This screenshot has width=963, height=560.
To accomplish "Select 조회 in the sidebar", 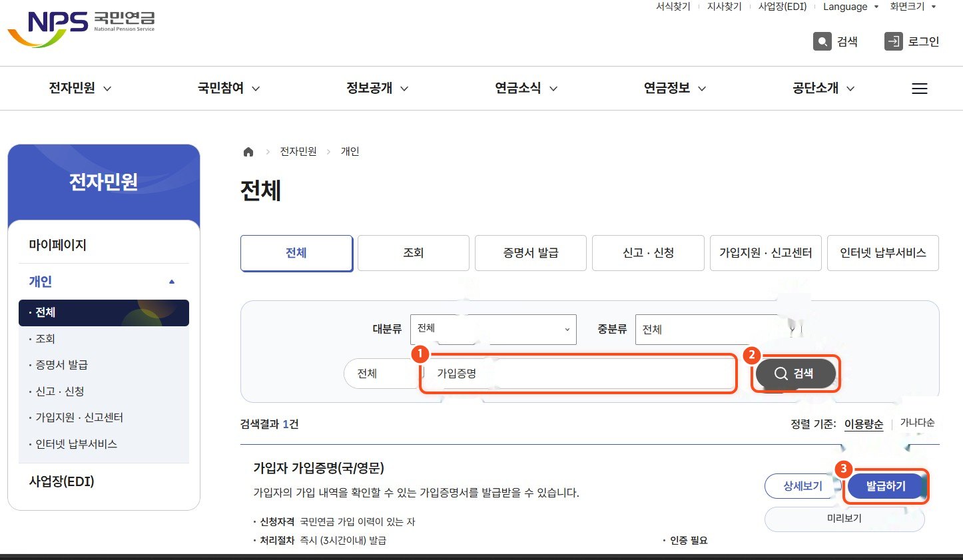I will point(45,339).
